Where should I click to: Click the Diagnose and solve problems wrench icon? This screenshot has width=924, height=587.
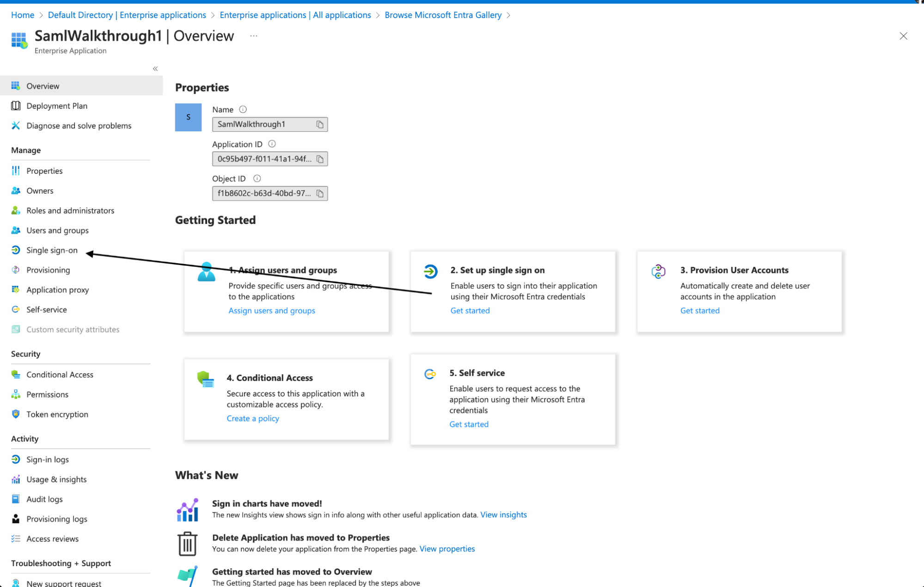pyautogui.click(x=16, y=125)
